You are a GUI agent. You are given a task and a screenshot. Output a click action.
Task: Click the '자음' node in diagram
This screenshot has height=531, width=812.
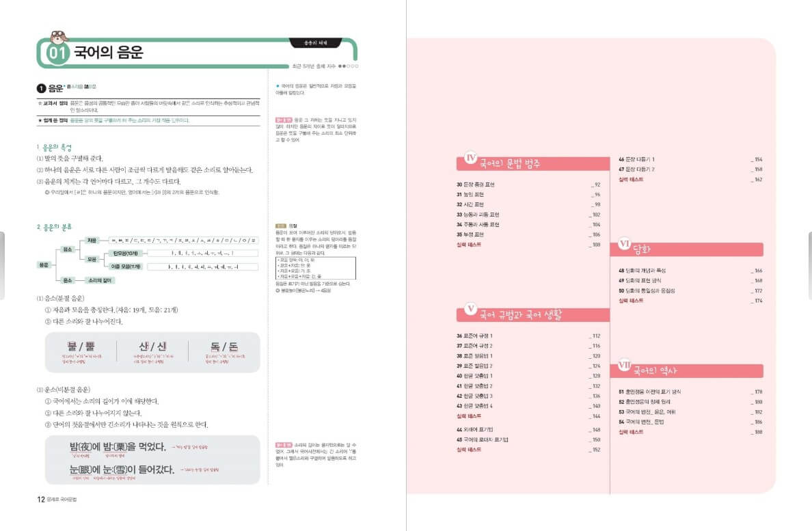92,240
